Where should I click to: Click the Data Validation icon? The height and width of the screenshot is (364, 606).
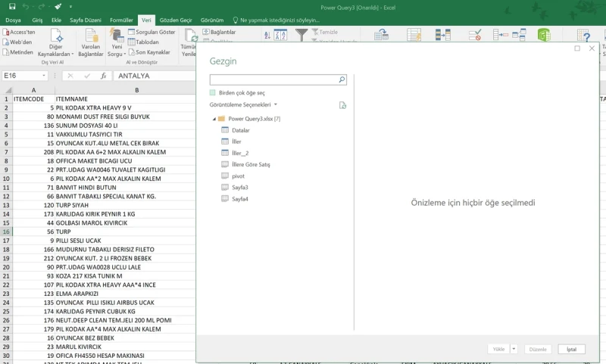coord(475,35)
